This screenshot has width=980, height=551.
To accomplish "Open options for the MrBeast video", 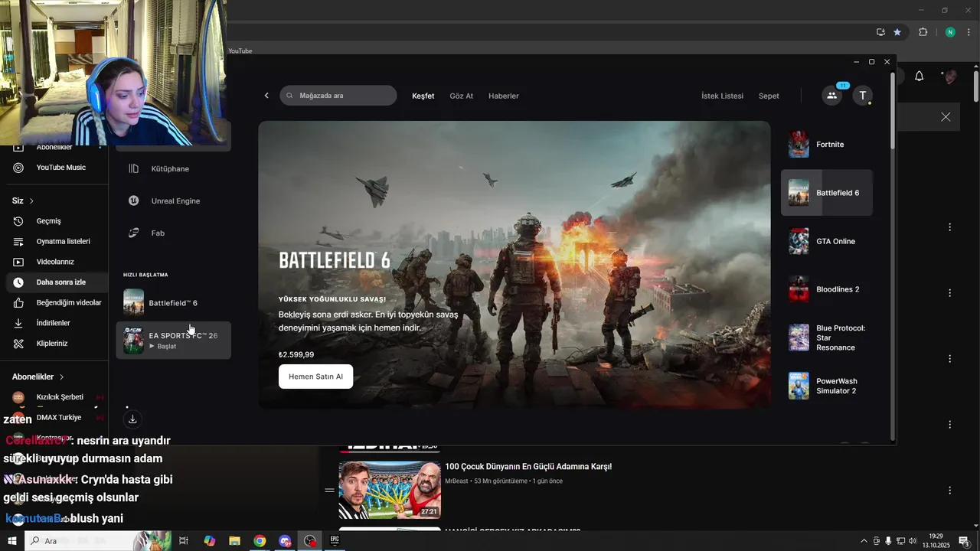I will pos(950,491).
